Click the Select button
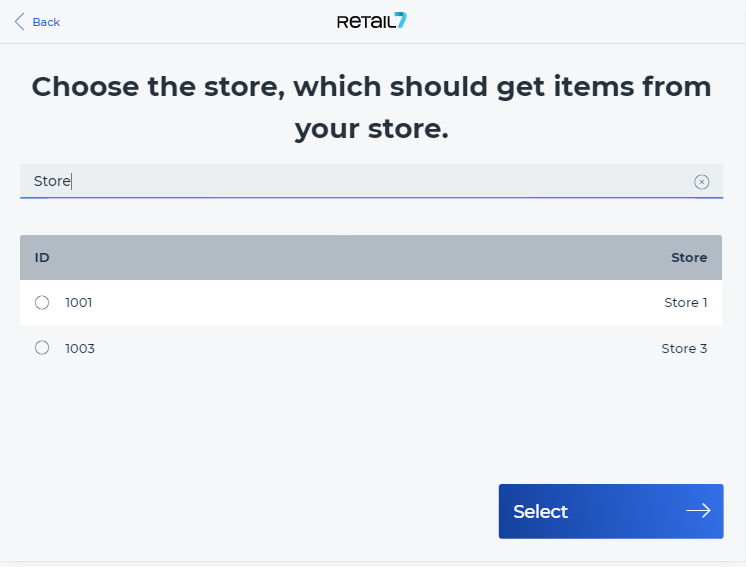The image size is (746, 567). (x=611, y=511)
